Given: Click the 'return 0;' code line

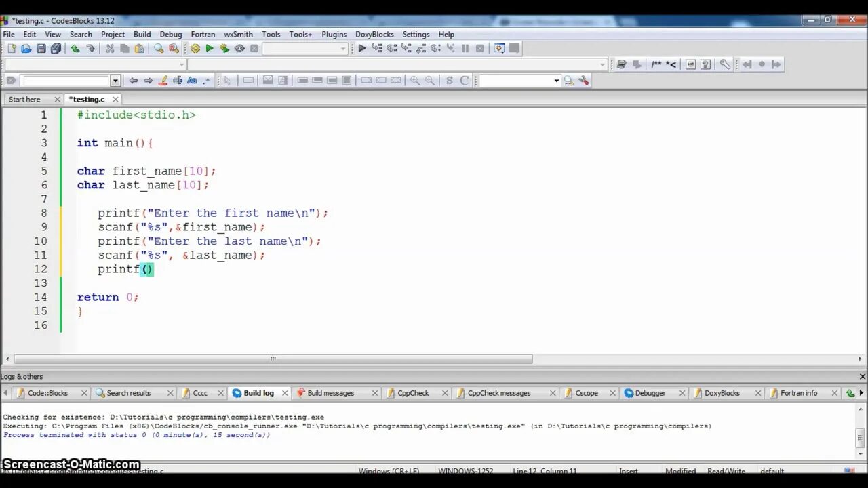Looking at the screenshot, I should click(x=108, y=297).
